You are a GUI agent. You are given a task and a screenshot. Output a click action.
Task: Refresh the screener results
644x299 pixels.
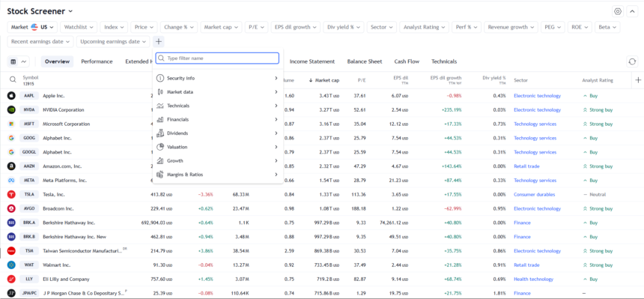point(632,61)
